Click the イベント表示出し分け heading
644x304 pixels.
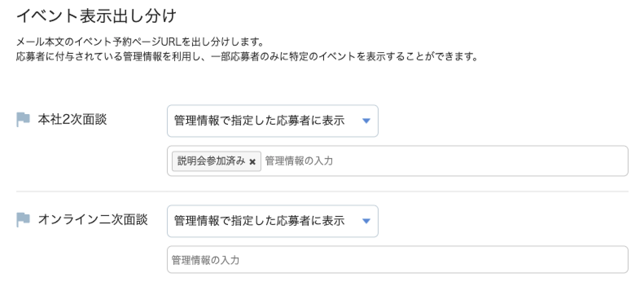96,16
